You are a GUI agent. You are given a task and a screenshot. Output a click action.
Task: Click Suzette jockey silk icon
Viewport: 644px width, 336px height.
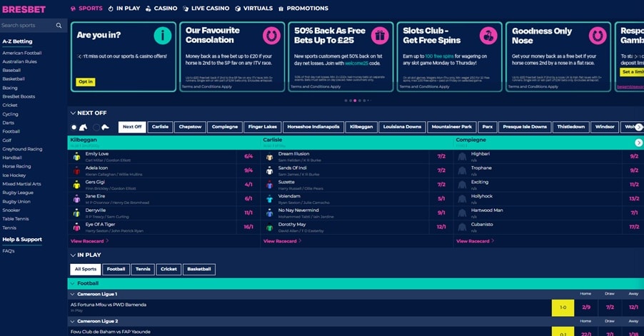click(269, 185)
